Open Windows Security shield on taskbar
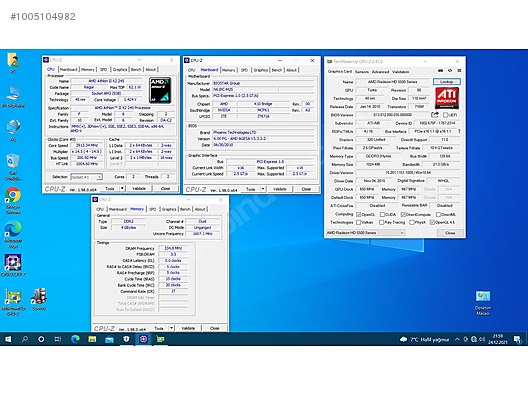 pos(126,339)
